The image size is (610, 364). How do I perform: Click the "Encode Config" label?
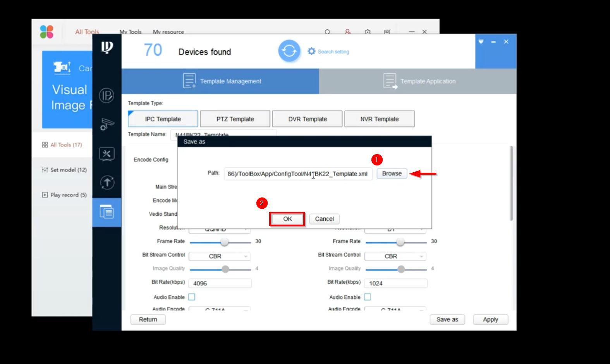coord(151,160)
